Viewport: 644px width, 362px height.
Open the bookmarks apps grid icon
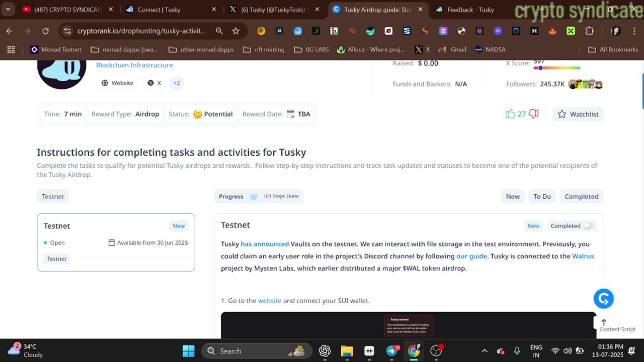pyautogui.click(x=11, y=49)
